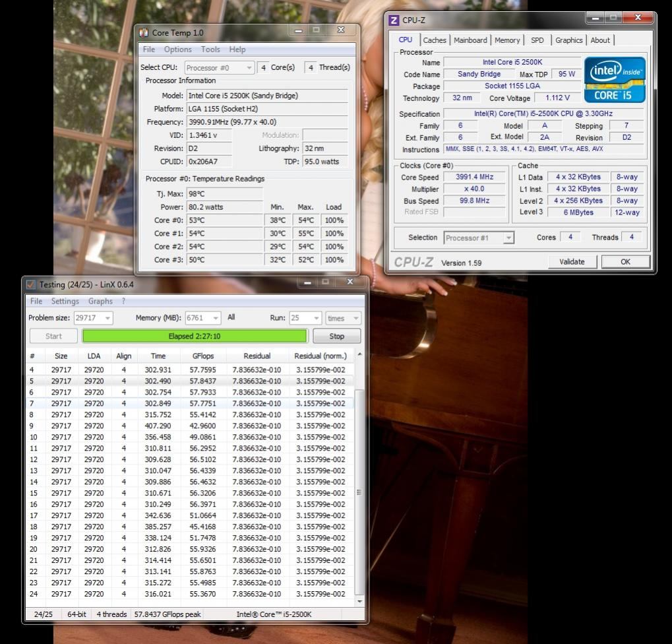This screenshot has height=644, width=672.
Task: Switch to Memory tab in CPU-Z
Action: (507, 40)
